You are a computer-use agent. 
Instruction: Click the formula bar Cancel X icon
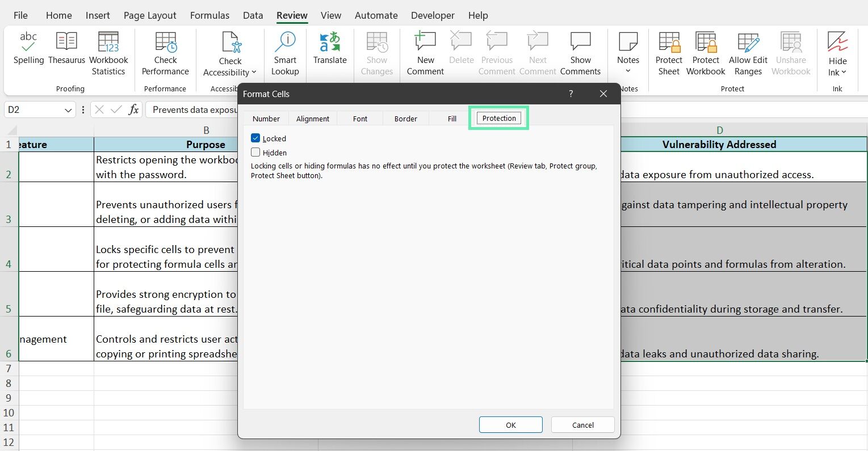[99, 109]
